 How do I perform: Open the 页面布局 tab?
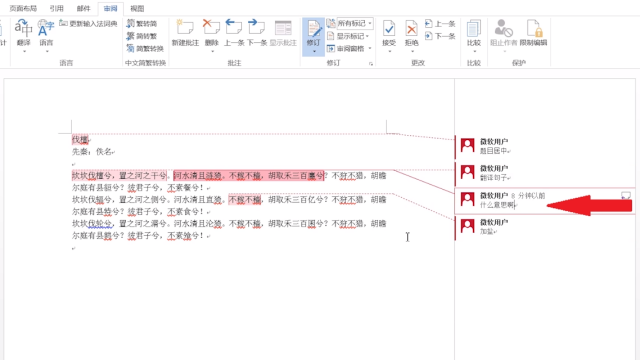(23, 9)
